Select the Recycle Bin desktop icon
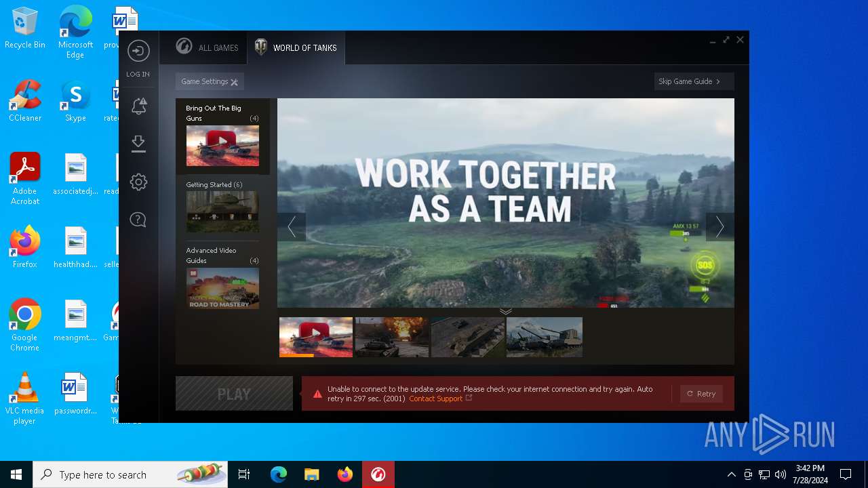868x488 pixels. (25, 28)
